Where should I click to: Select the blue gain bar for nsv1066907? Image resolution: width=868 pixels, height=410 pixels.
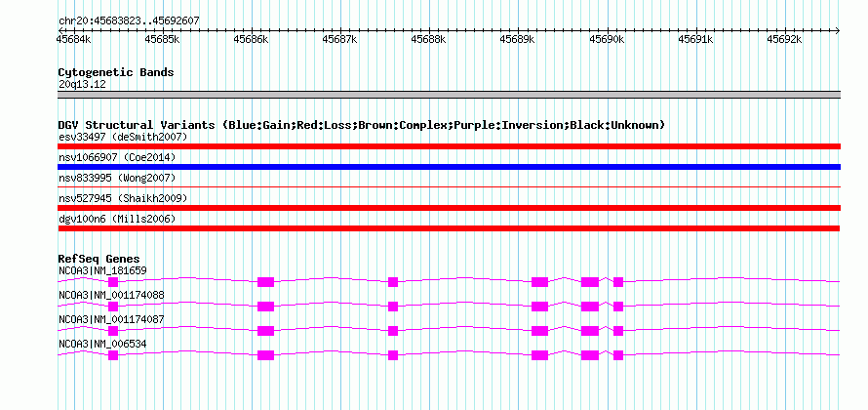(449, 167)
